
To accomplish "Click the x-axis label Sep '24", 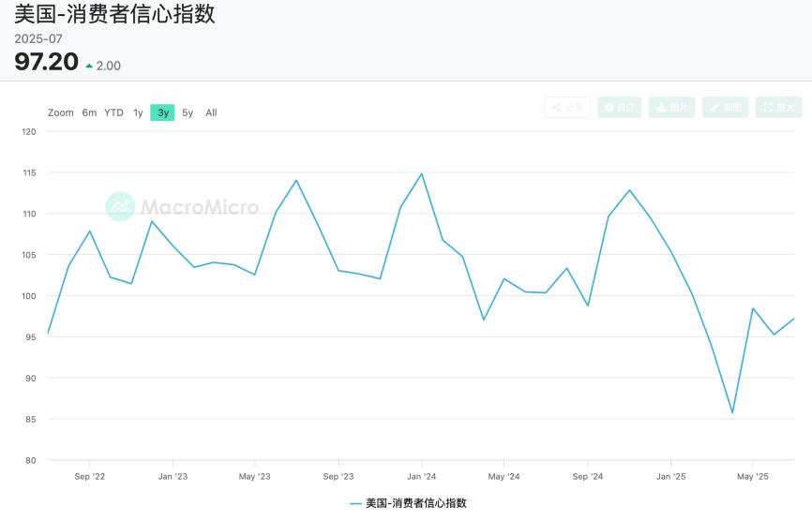I will (588, 476).
